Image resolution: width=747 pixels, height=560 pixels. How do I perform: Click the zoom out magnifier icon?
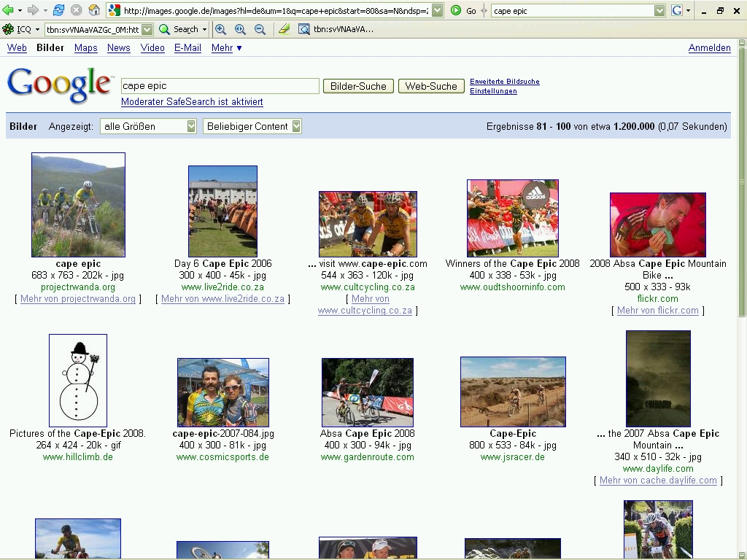(260, 29)
